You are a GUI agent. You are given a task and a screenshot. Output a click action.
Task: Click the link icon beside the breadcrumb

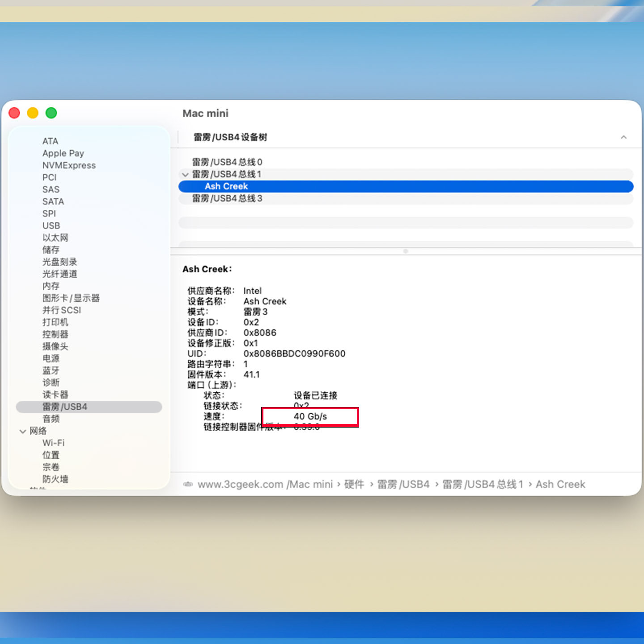(188, 484)
